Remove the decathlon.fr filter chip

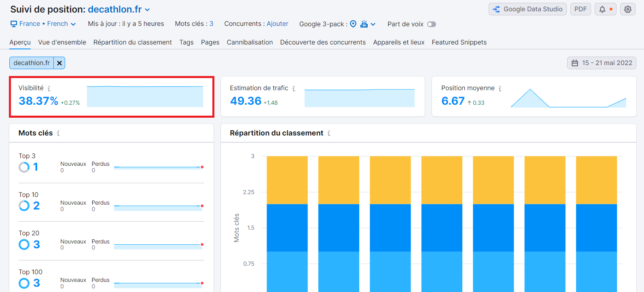click(59, 63)
